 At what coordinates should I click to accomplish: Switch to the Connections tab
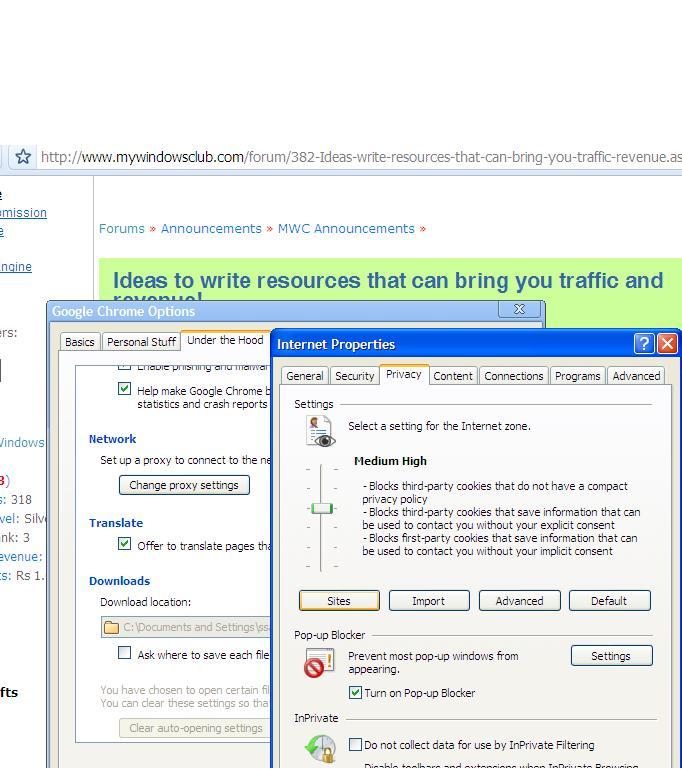point(514,376)
